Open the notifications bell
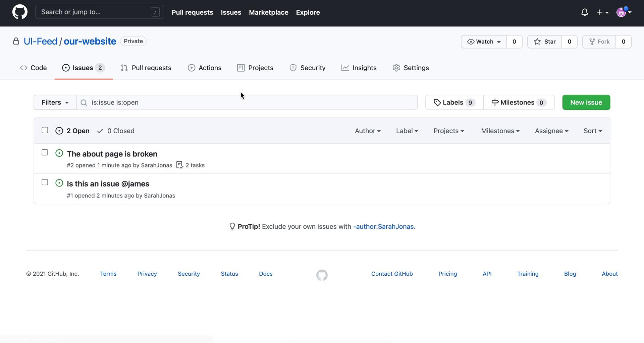644x343 pixels. click(585, 12)
